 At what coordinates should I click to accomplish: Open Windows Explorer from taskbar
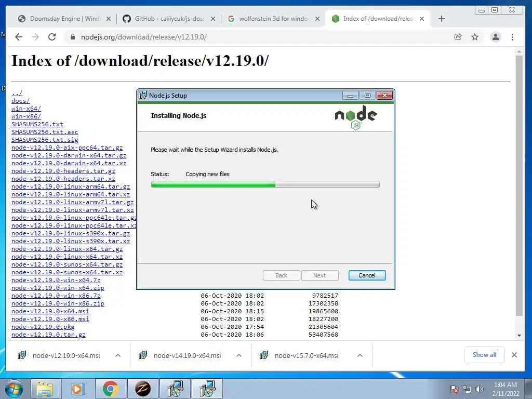click(x=45, y=389)
